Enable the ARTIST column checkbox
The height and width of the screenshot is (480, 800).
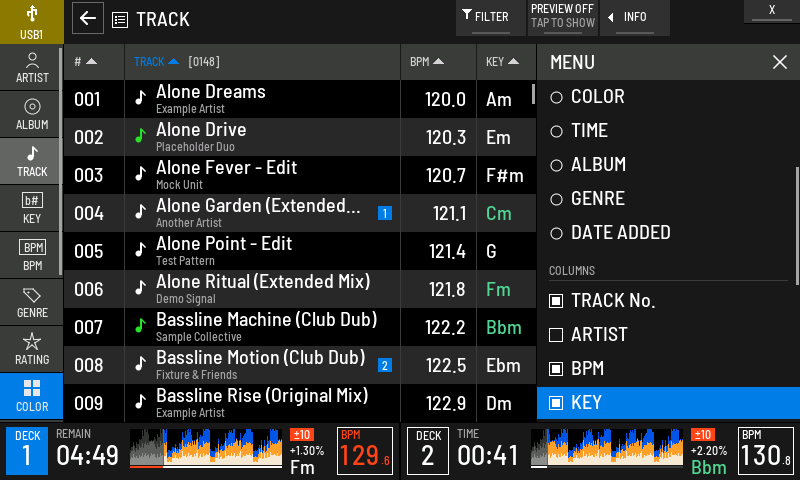click(556, 335)
